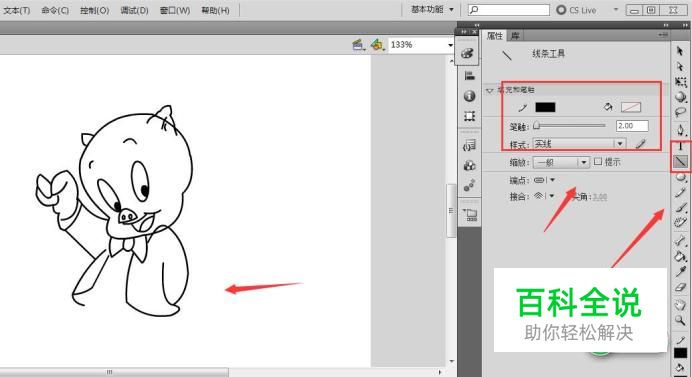Select the Deco tool

(x=681, y=222)
